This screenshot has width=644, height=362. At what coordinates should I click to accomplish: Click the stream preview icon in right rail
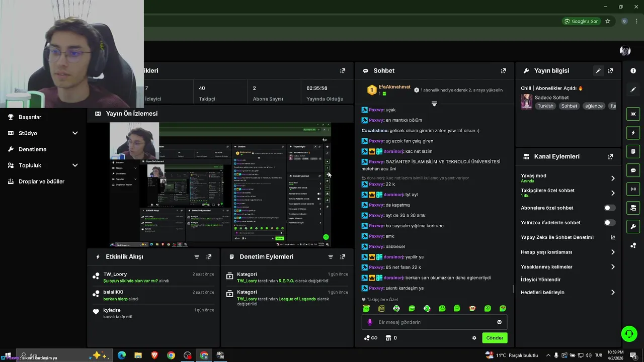click(x=633, y=114)
